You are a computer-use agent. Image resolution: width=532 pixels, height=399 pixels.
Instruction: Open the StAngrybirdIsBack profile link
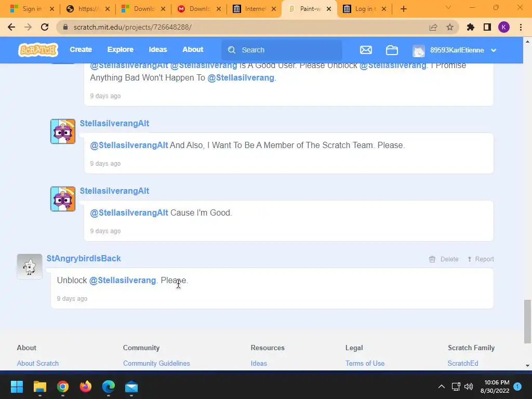84,259
